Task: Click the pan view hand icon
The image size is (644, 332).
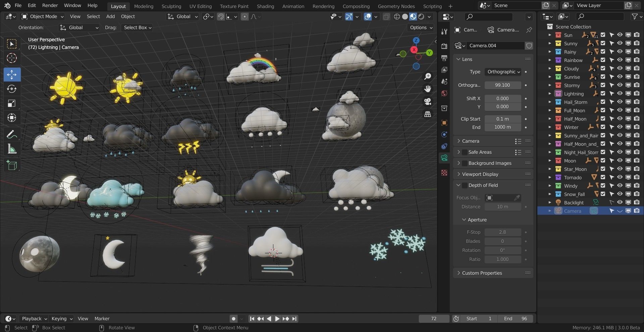Action: (x=428, y=89)
